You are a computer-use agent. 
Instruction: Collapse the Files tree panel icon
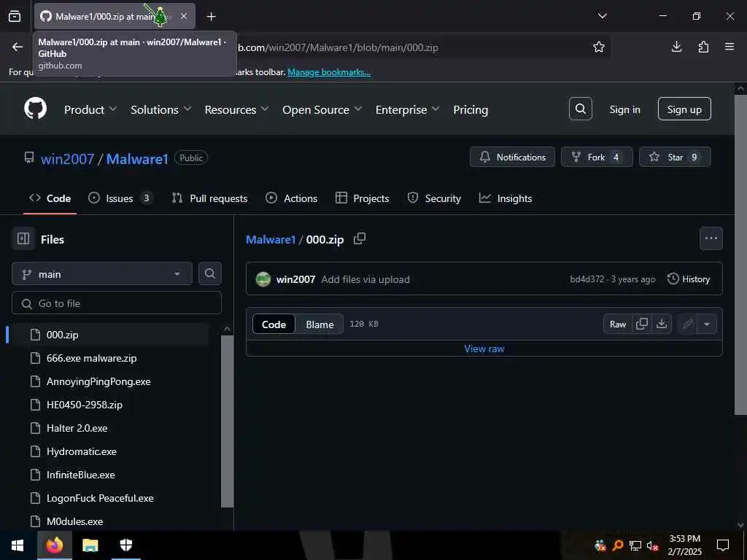point(23,239)
